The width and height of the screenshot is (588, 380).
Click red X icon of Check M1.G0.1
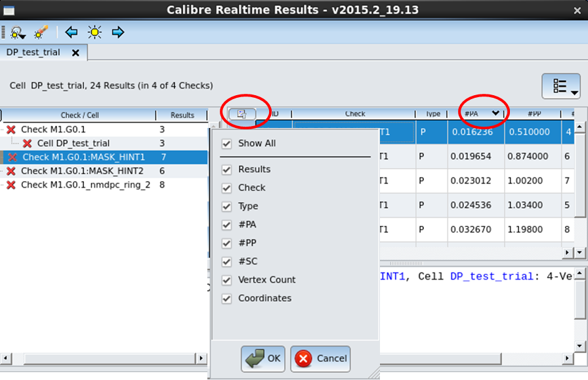[11, 130]
